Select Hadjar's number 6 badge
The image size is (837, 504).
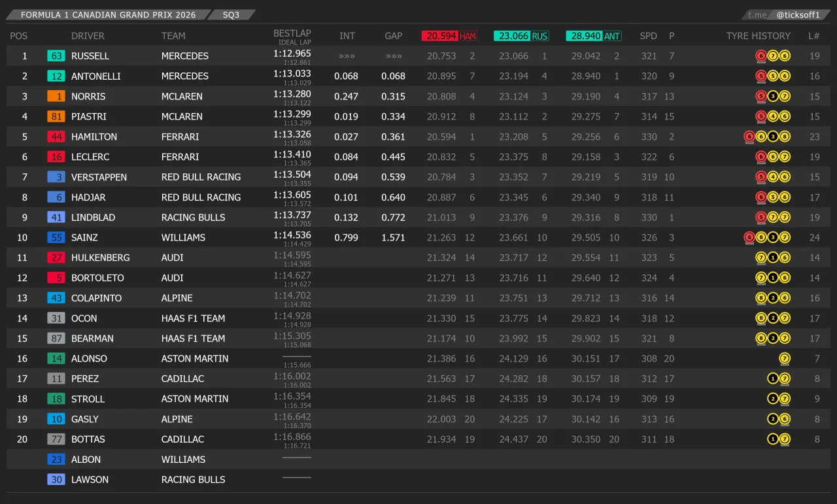[x=56, y=197]
